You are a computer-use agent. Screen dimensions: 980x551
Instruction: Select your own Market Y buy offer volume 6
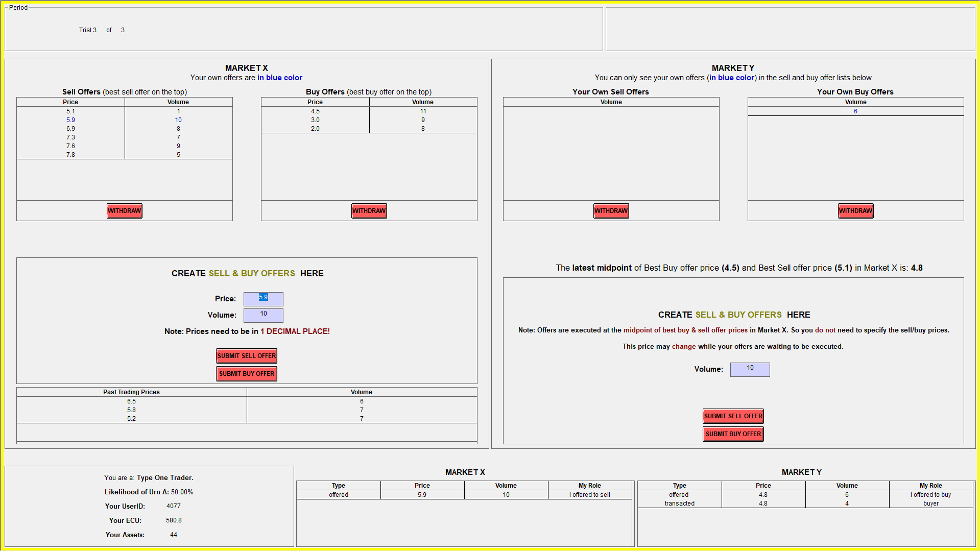coord(855,111)
